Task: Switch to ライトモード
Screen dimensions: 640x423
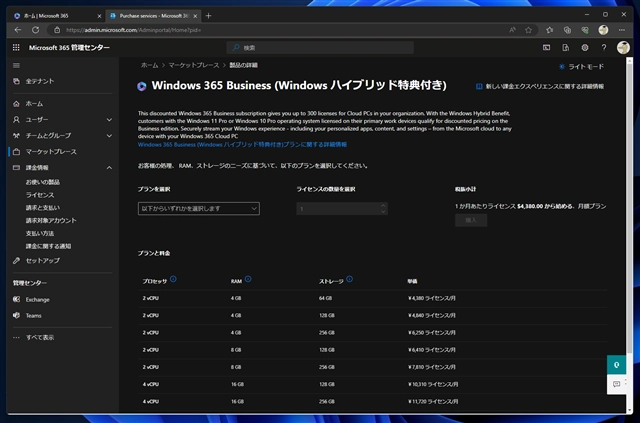Action: coord(582,67)
